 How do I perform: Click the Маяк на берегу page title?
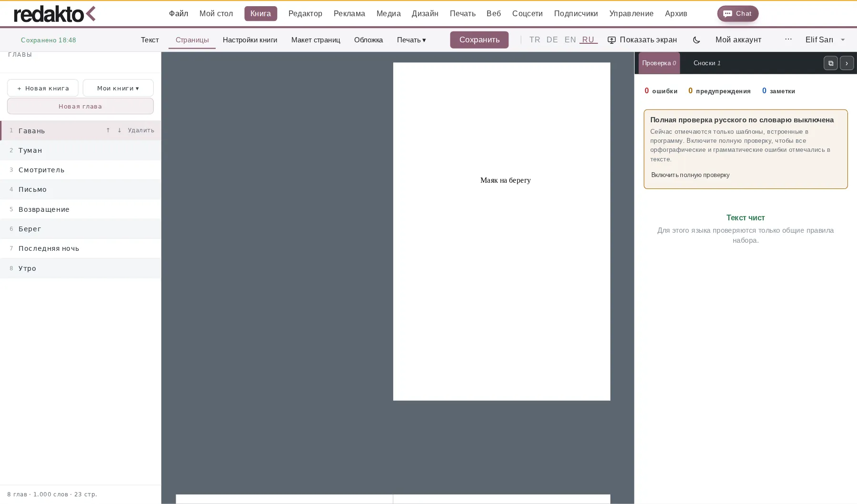click(505, 180)
